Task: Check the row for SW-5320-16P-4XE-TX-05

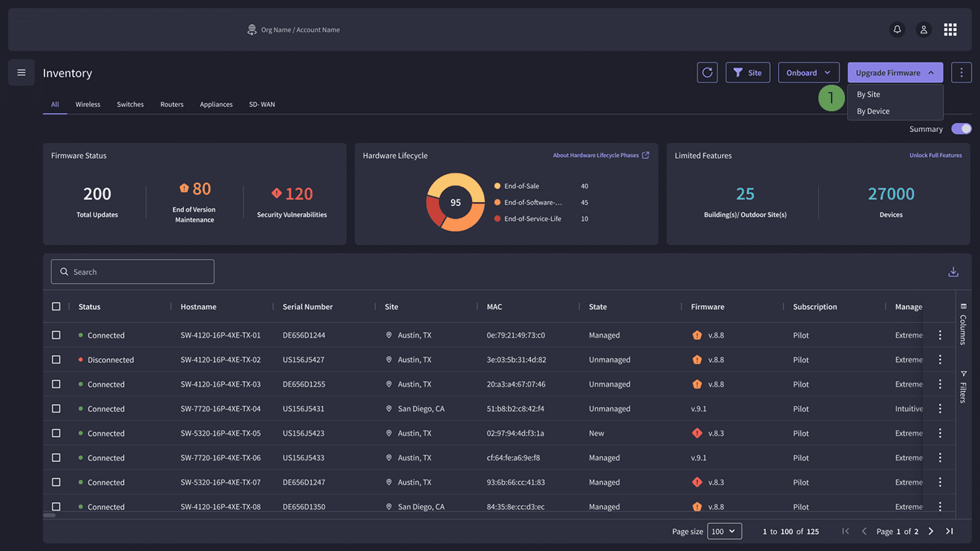Action: pos(56,433)
